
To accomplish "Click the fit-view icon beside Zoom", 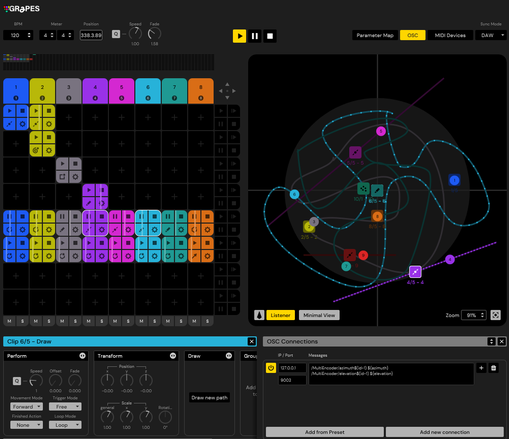I will point(496,315).
